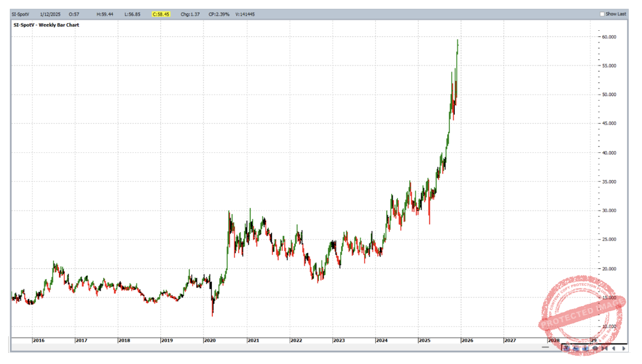The width and height of the screenshot is (642, 364).
Task: Click the date 1/12/2025 in header
Action: [52, 14]
